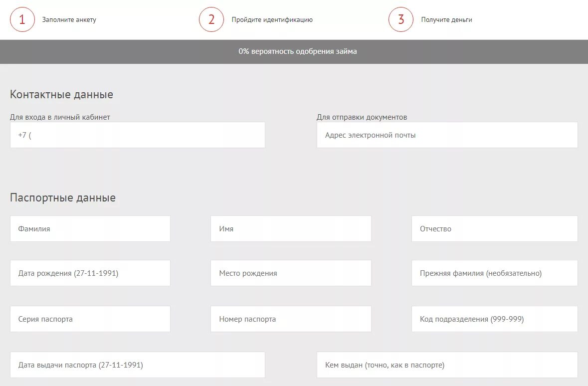588x386 pixels.
Task: Select the 'Дата выдачи паспорта' field
Action: click(x=138, y=365)
